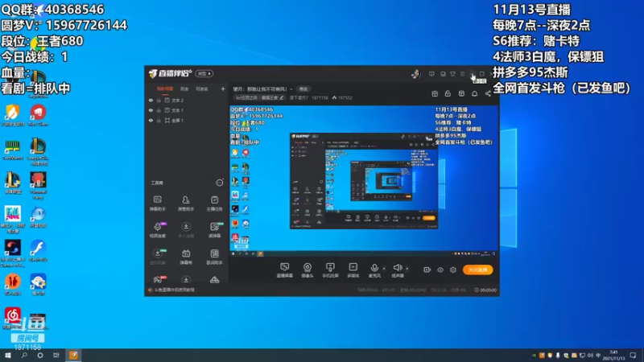Viewport: 644px width, 362px height.
Task: Open Windows taskbar search
Action: (x=24, y=355)
